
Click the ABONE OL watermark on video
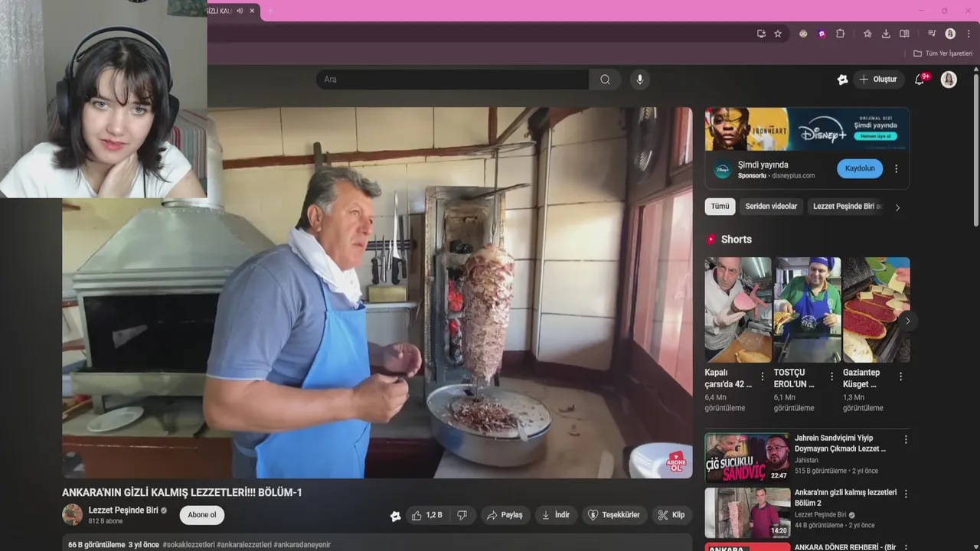[x=676, y=461]
